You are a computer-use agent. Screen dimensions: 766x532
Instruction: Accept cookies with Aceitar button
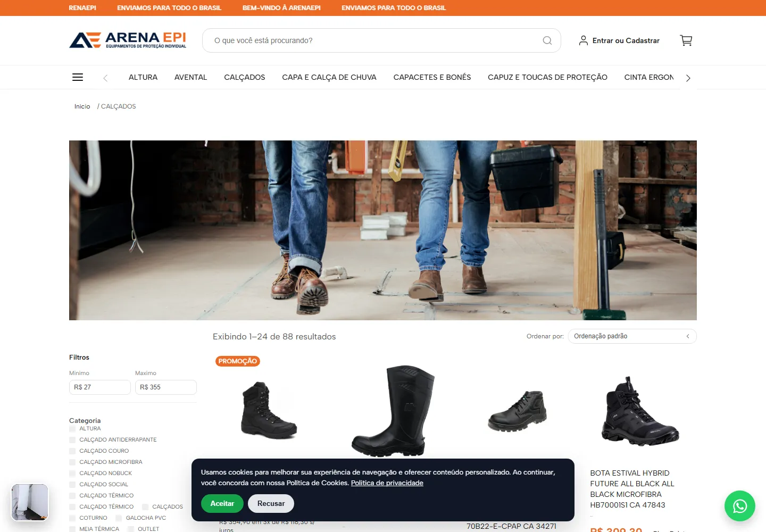pyautogui.click(x=222, y=503)
